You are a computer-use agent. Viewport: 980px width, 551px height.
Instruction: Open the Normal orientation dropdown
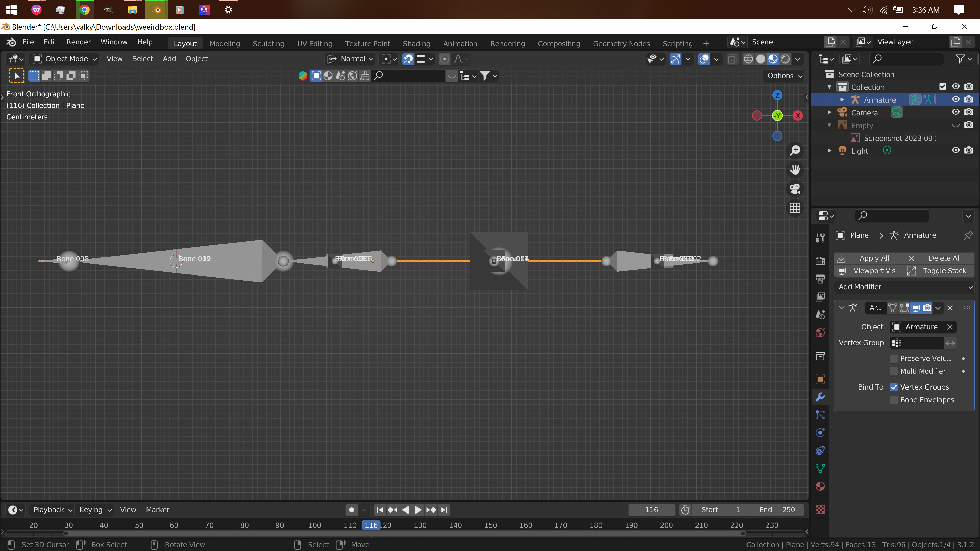coord(350,59)
